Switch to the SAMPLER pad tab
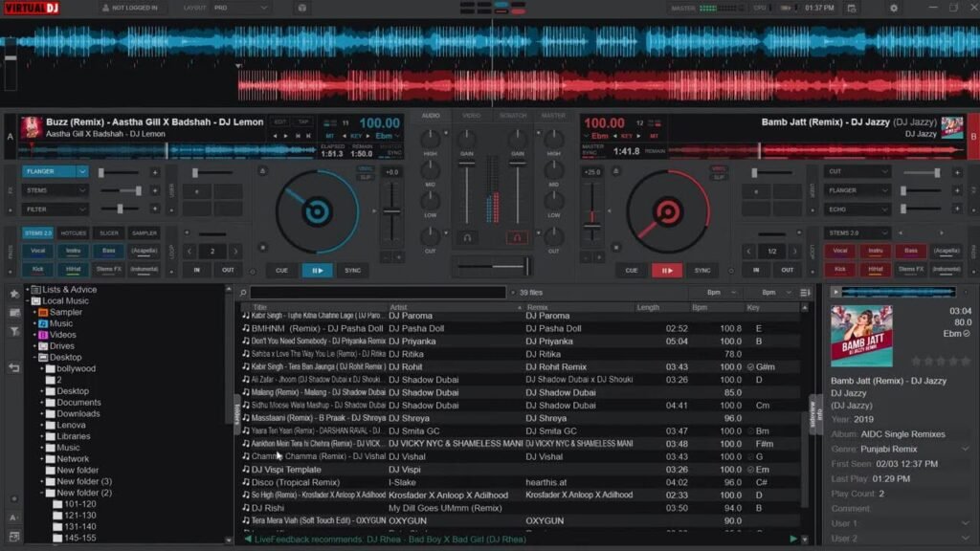The height and width of the screenshot is (551, 980). (145, 233)
